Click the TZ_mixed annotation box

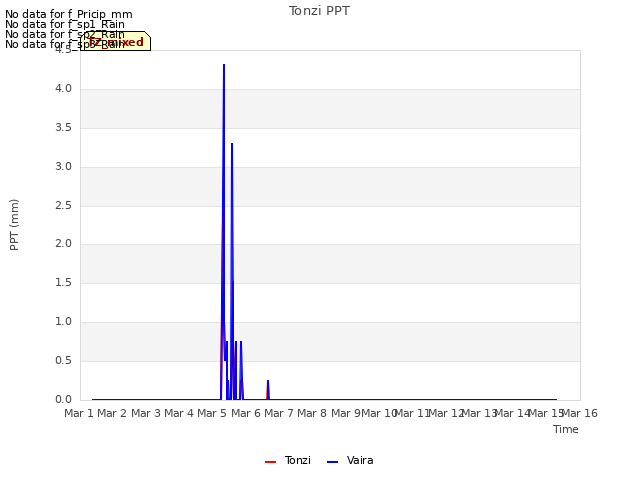point(116,41)
